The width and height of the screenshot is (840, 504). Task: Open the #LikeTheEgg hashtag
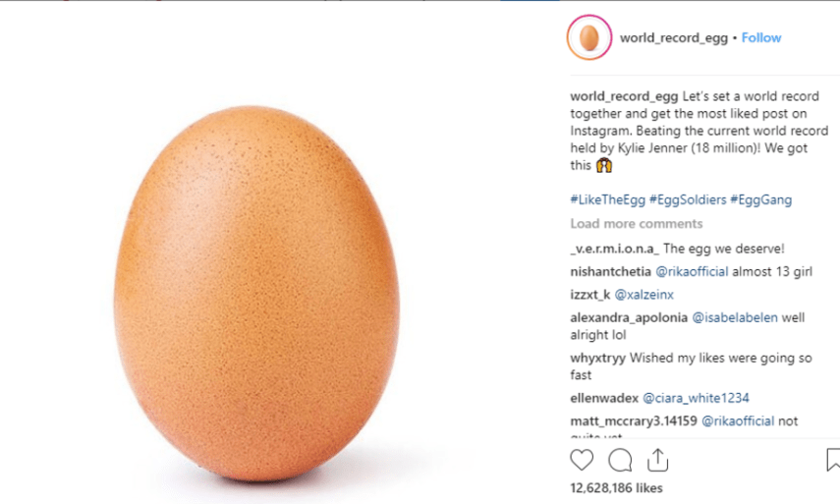(607, 199)
